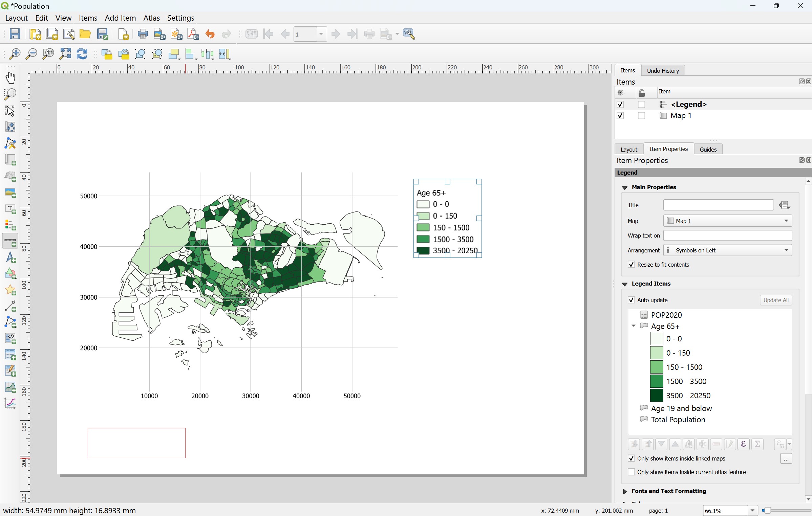The height and width of the screenshot is (516, 812).
Task: Click Export as PDF icon
Action: point(193,34)
